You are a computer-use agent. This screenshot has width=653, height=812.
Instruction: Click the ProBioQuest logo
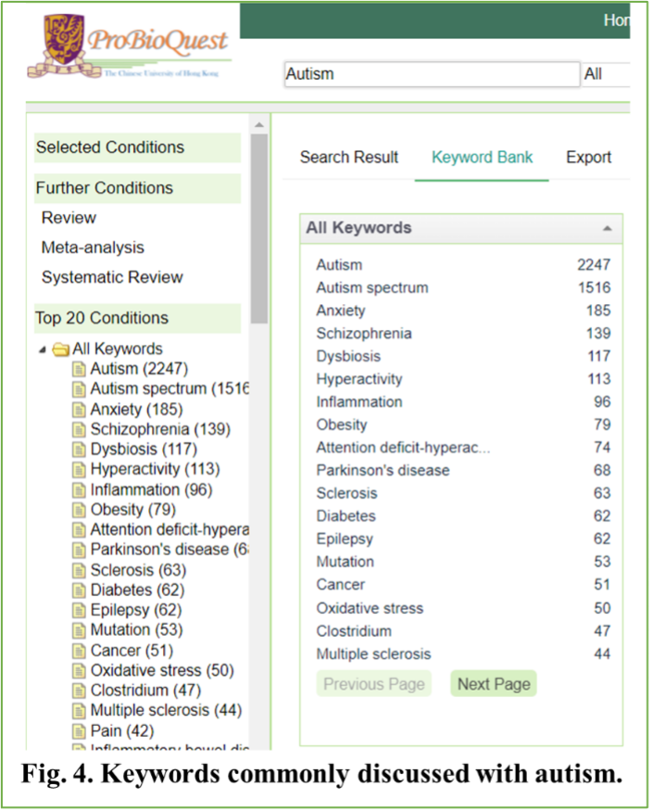tap(130, 46)
